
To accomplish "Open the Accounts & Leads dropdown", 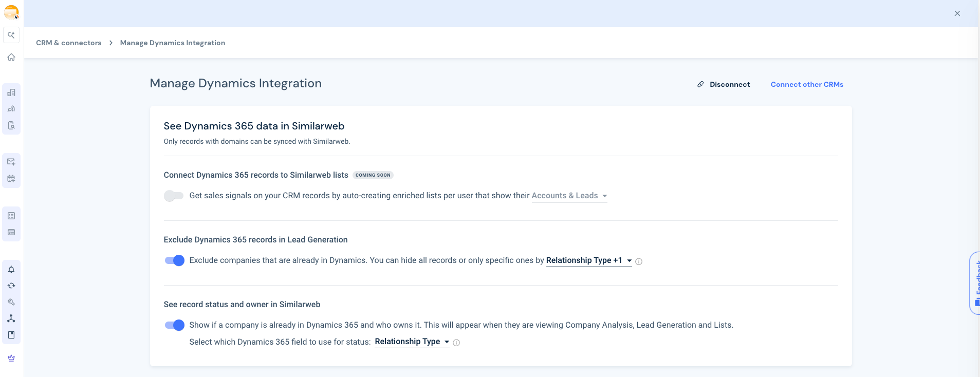I will (x=569, y=196).
